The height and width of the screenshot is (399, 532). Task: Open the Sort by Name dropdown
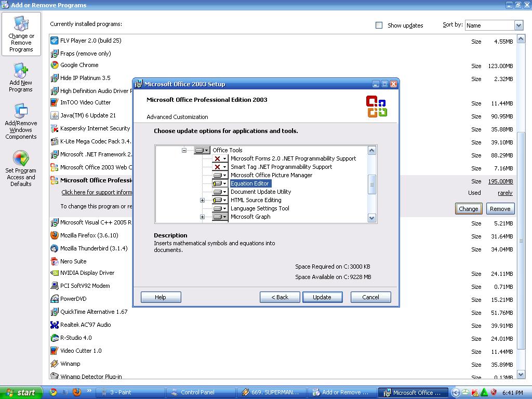click(x=518, y=25)
